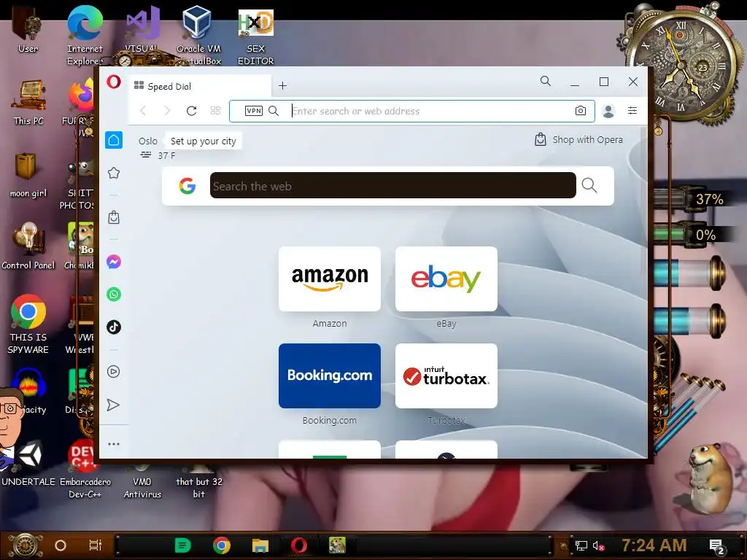
Task: Open TikTok in the Opera sidebar
Action: [x=113, y=327]
